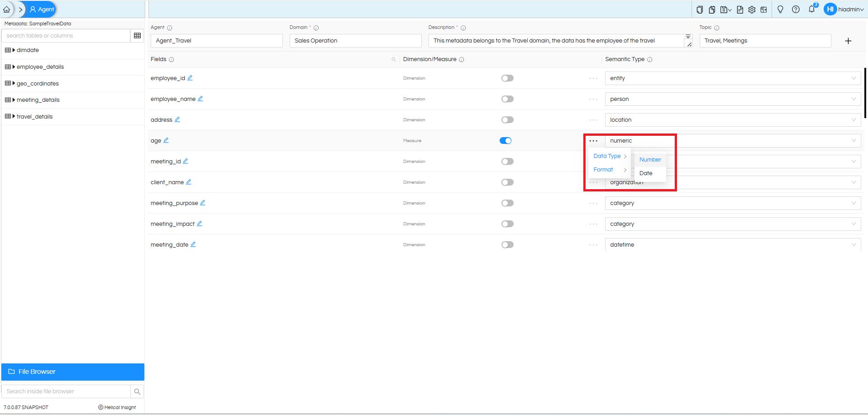Screen dimensions: 868x415
Task: Open meeting_impact category semantic dropdown
Action: pos(733,224)
